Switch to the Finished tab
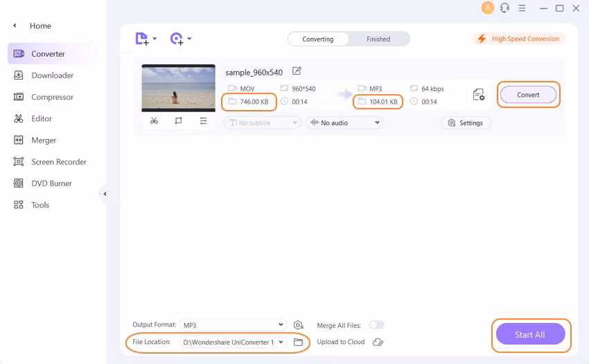Screen dimensions: 589x364 [x=378, y=39]
